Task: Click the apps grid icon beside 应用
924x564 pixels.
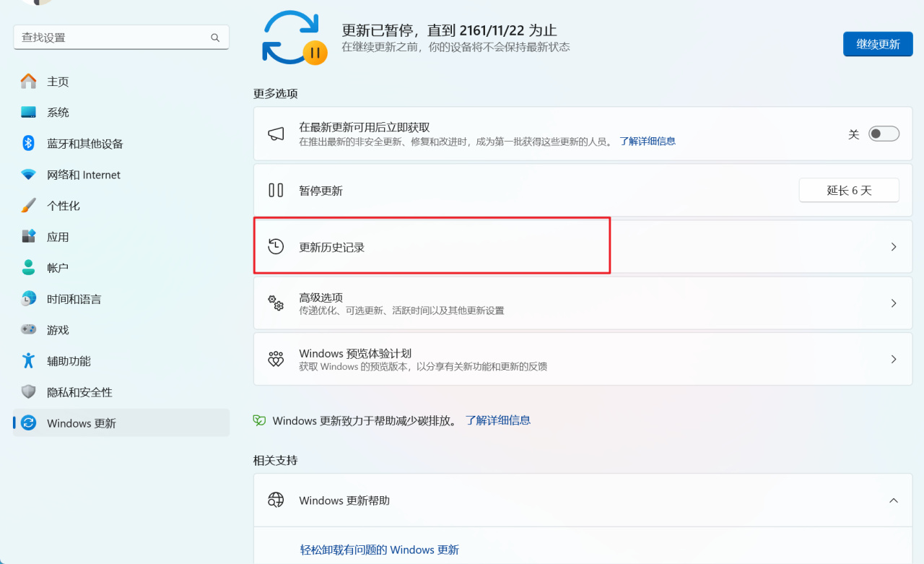Action: tap(28, 236)
